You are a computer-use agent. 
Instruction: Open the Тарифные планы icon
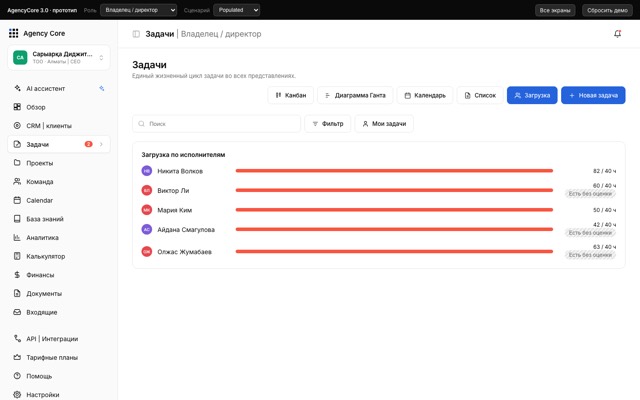(17, 357)
